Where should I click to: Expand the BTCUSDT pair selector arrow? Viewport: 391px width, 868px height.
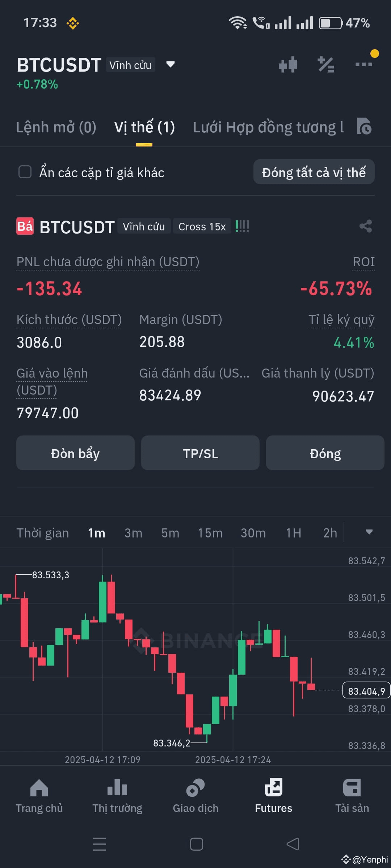click(x=171, y=65)
